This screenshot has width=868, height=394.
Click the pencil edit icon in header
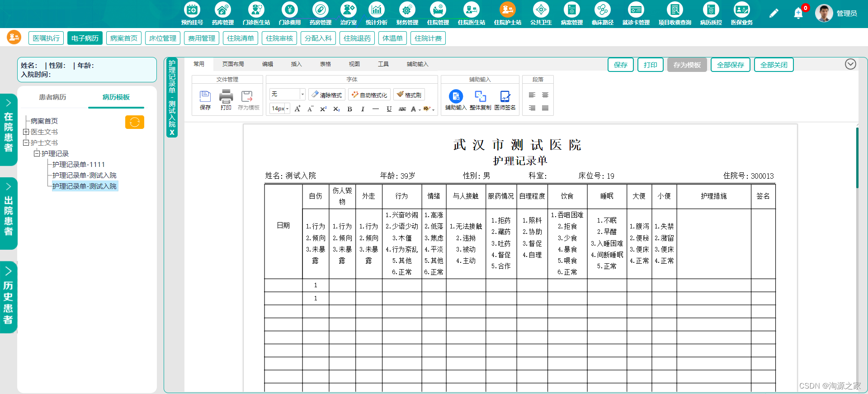774,14
